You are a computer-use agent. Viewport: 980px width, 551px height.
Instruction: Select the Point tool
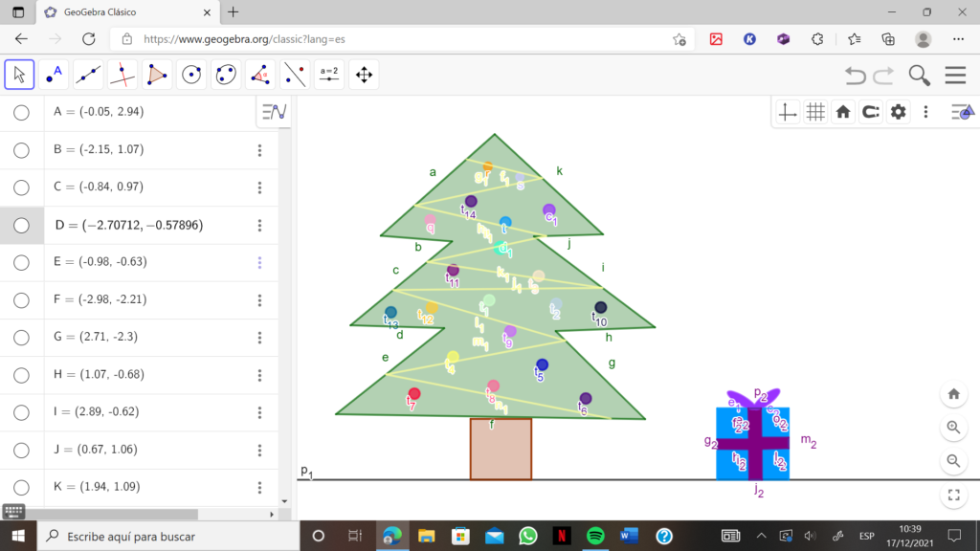(54, 75)
